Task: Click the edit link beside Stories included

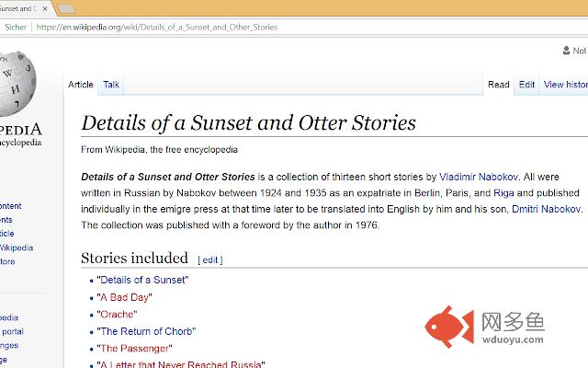Action: [210, 259]
